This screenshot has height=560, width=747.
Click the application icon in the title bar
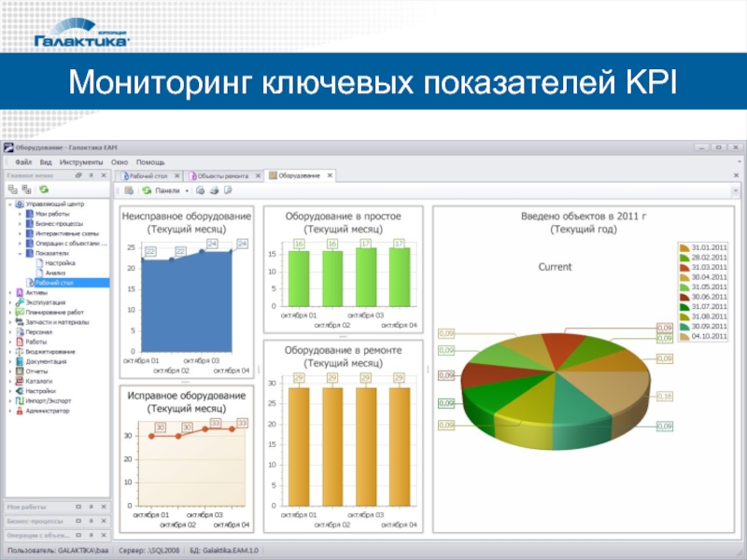click(8, 147)
